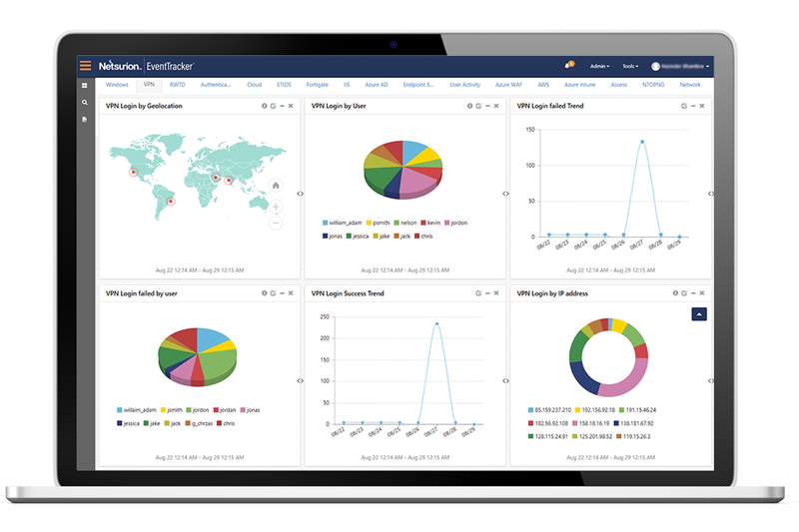Click the blue up-arrow button in IP address widget
The width and height of the screenshot is (799, 532).
click(699, 314)
